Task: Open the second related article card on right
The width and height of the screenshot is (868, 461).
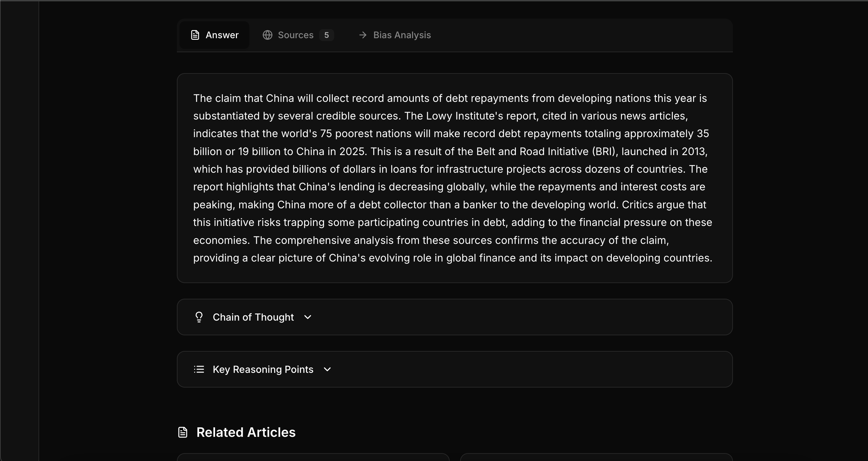Action: (x=596, y=457)
